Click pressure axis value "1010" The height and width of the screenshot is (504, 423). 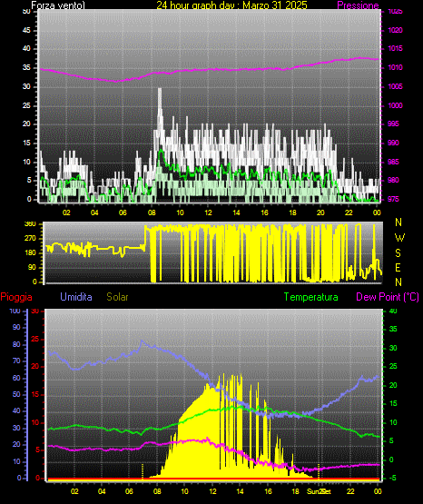(395, 67)
